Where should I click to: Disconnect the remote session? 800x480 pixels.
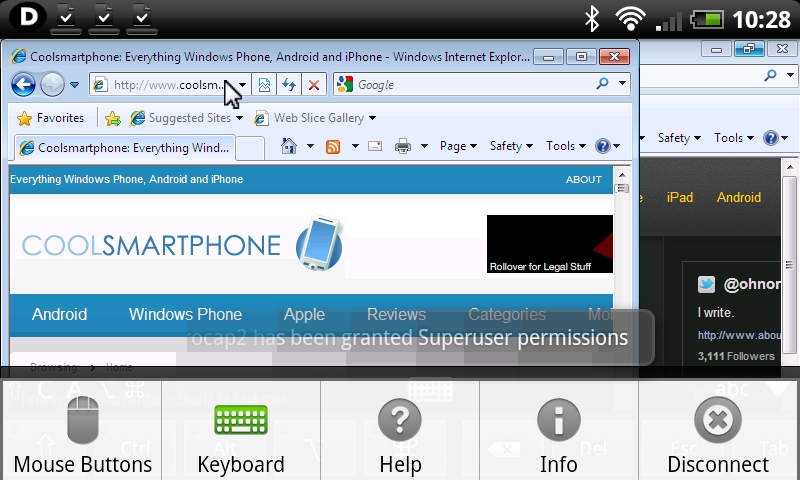pos(718,432)
